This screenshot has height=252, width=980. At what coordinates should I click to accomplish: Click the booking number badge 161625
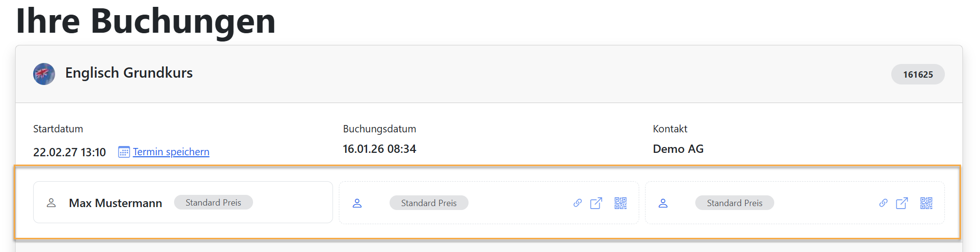pyautogui.click(x=918, y=74)
